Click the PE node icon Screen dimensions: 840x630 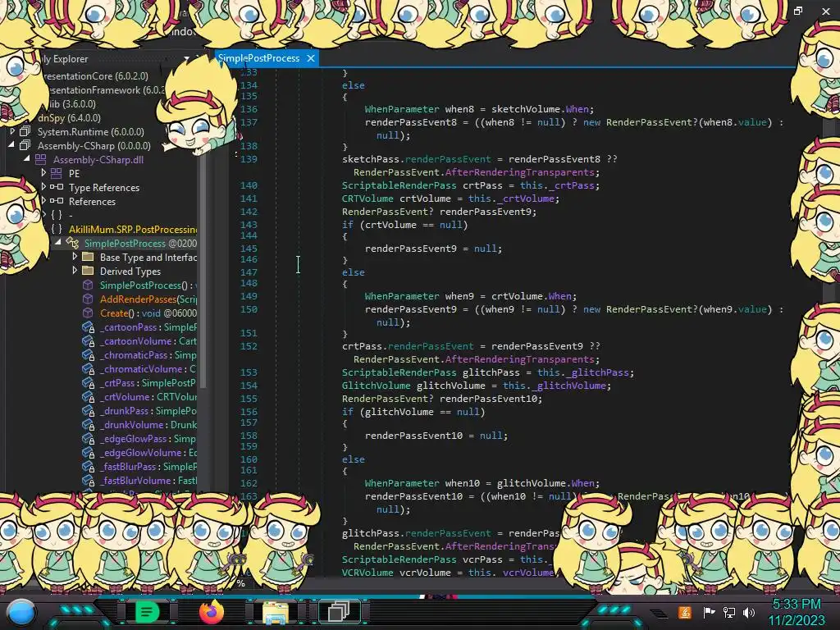[57, 173]
